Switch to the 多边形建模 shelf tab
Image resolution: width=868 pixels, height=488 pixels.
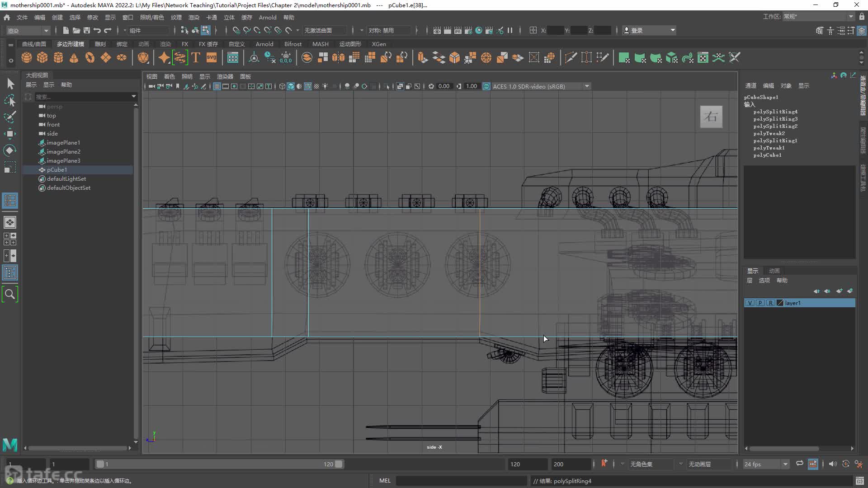(x=70, y=44)
